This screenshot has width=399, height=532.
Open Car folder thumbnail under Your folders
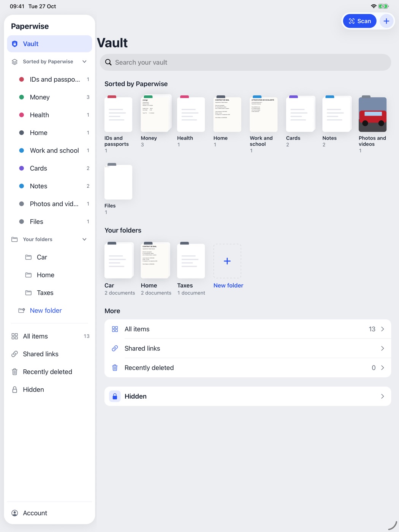[119, 260]
